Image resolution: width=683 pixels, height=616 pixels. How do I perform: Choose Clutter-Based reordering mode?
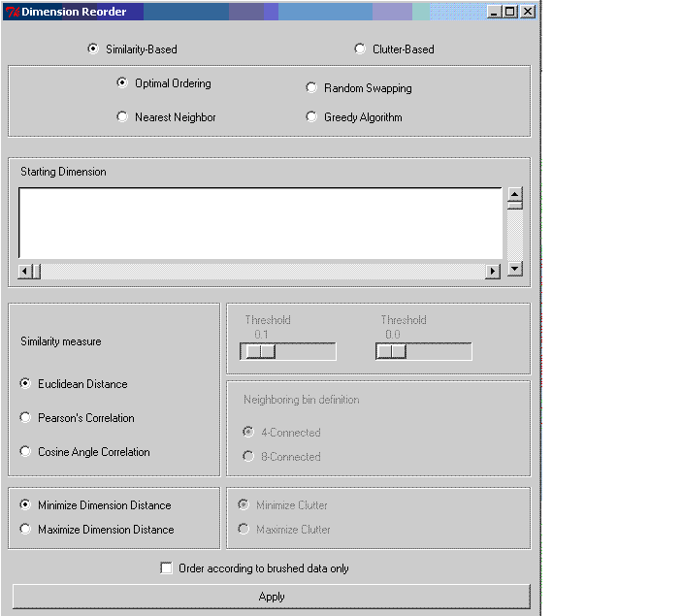tap(360, 49)
